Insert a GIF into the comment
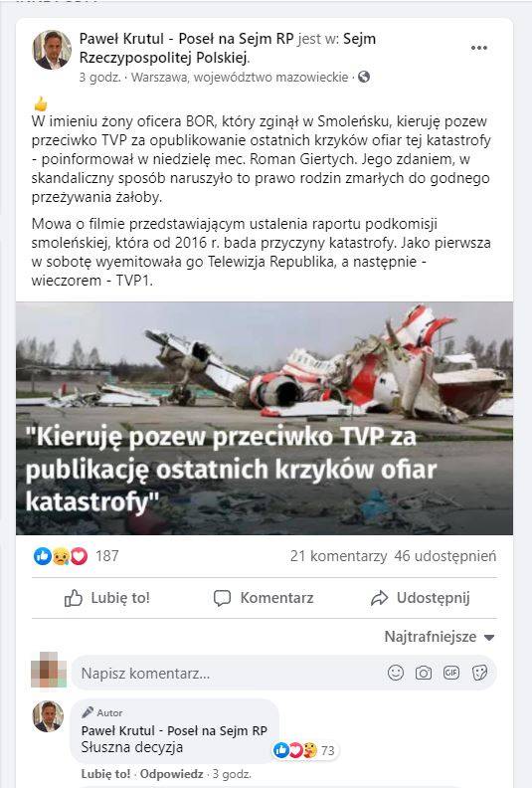The height and width of the screenshot is (788, 532). coord(451,673)
